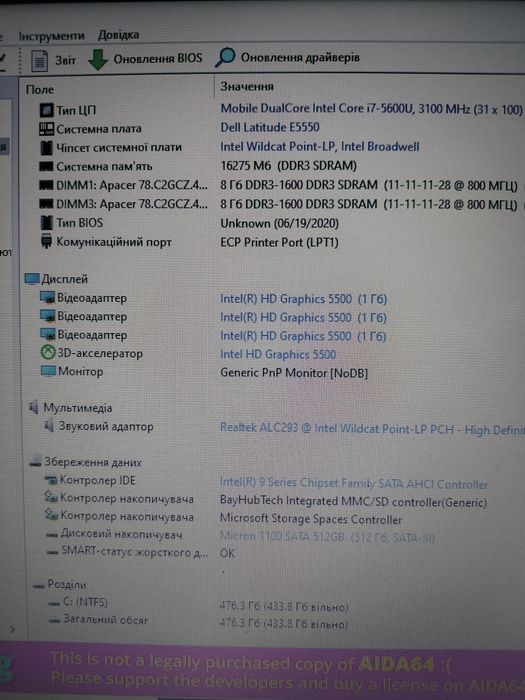525x700 pixels.
Task: Click the green BIOS update arrow icon
Action: click(98, 59)
